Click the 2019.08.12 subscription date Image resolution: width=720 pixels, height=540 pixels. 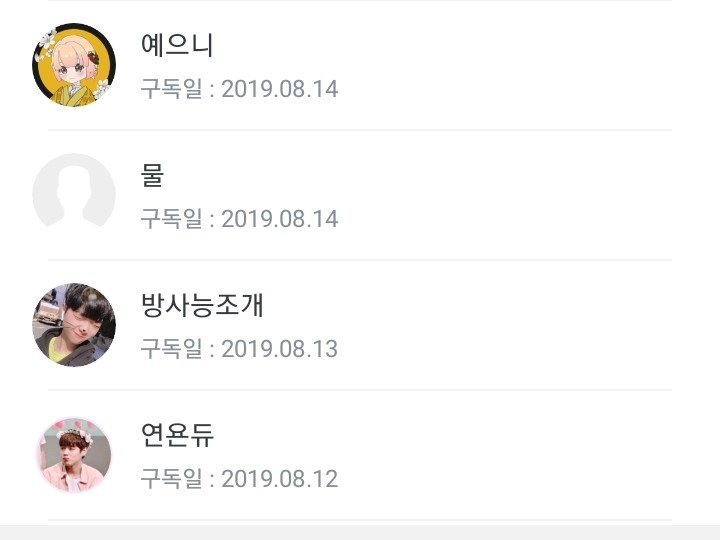279,479
